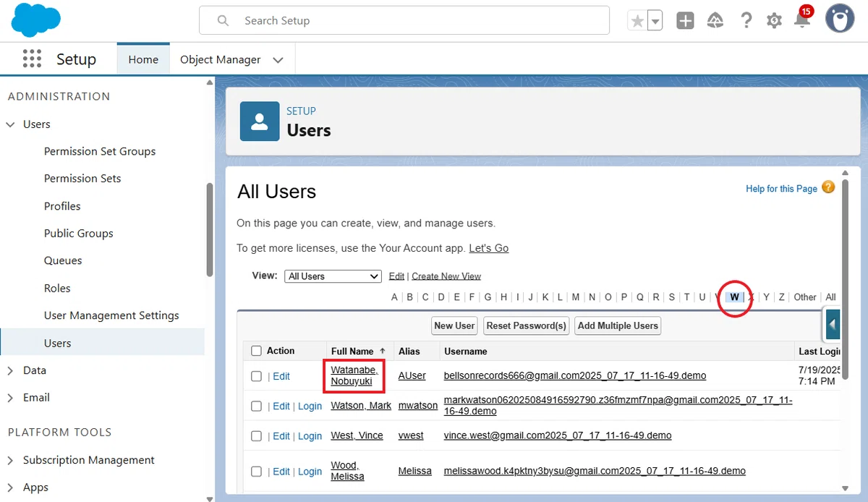Screen dimensions: 868x502
Task: Open User Management Settings in sidebar
Action: pyautogui.click(x=111, y=316)
